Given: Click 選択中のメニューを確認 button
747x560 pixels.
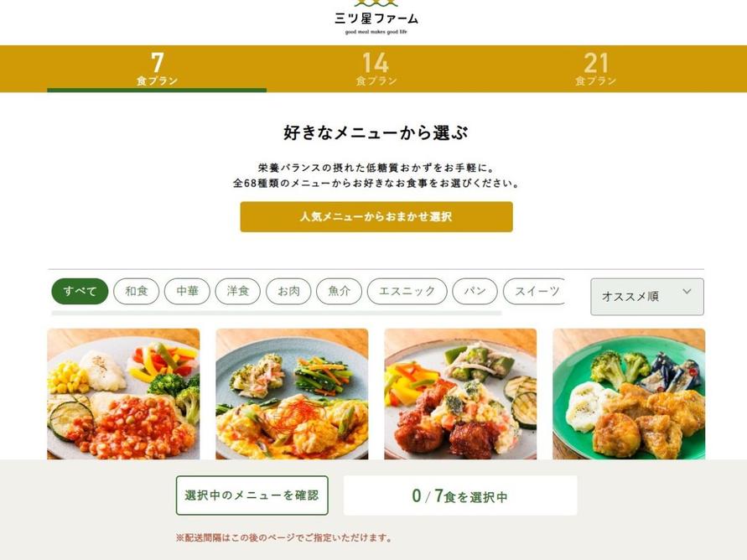Looking at the screenshot, I should (x=252, y=495).
